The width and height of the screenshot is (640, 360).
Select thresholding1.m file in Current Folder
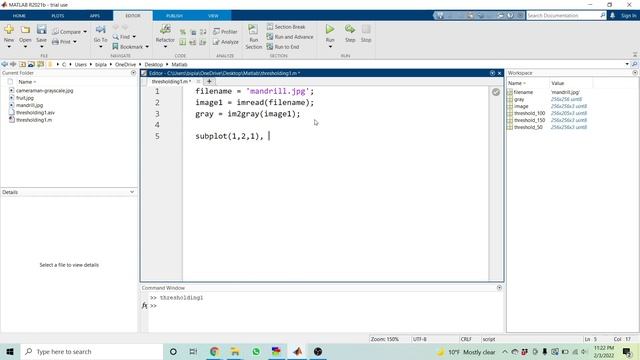(34, 120)
